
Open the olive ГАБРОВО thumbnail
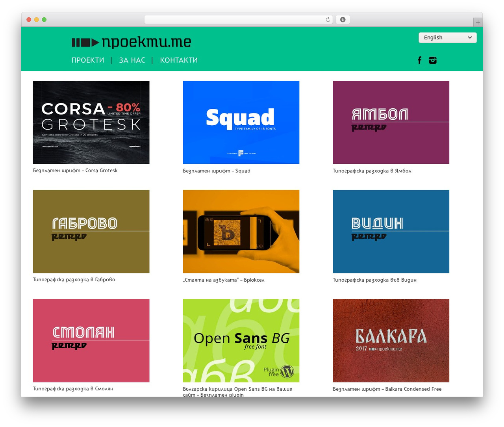tap(91, 231)
